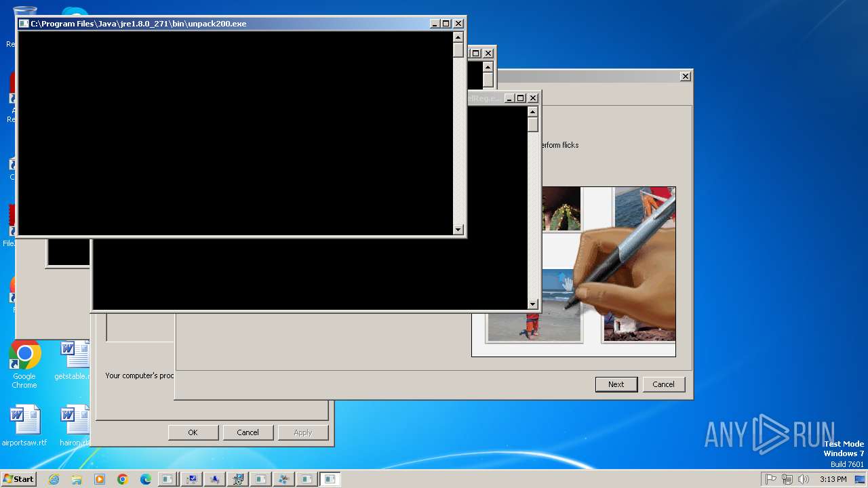This screenshot has height=488, width=868.
Task: Open the Google Chrome desktop shortcut
Action: [24, 365]
